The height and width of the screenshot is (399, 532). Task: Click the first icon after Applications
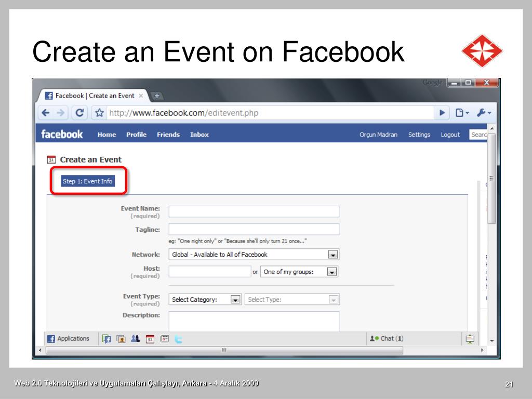(x=107, y=339)
